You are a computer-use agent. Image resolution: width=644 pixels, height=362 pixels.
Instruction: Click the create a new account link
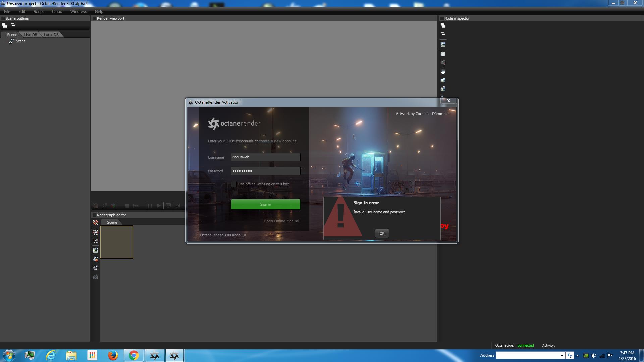277,141
